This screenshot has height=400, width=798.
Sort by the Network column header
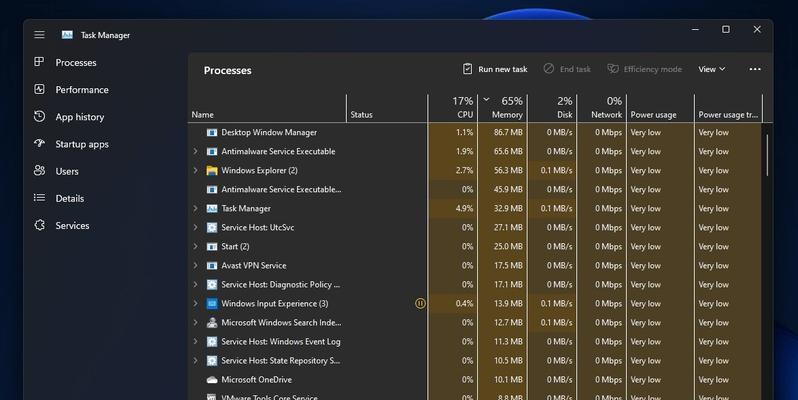coord(602,108)
